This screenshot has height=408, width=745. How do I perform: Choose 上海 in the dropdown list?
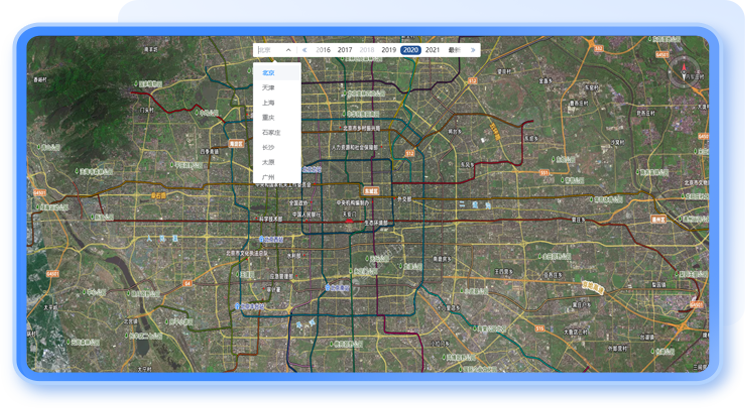click(x=268, y=103)
